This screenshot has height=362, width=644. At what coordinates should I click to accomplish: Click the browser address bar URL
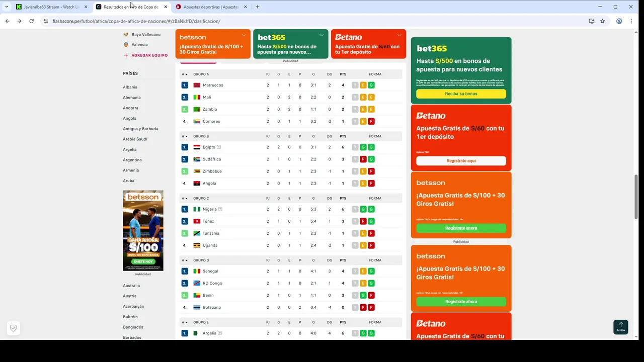point(136,21)
